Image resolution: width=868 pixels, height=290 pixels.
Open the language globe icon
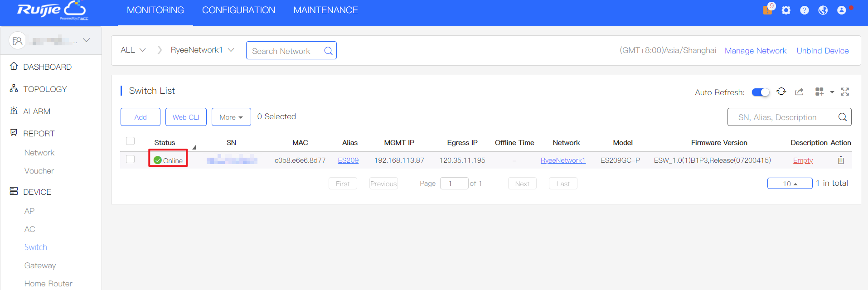pyautogui.click(x=823, y=10)
